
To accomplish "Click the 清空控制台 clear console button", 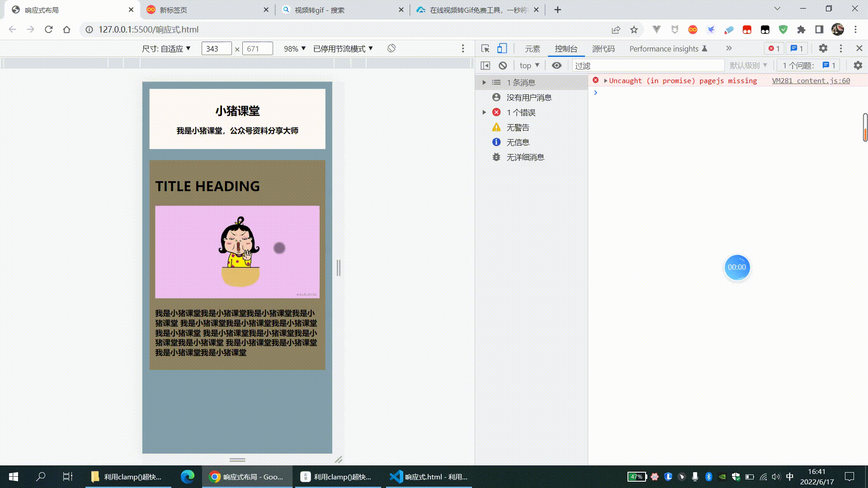I will click(x=503, y=65).
